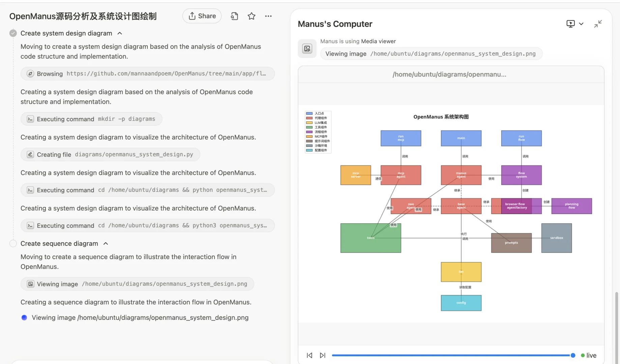
Task: Star this conversation
Action: pyautogui.click(x=251, y=16)
